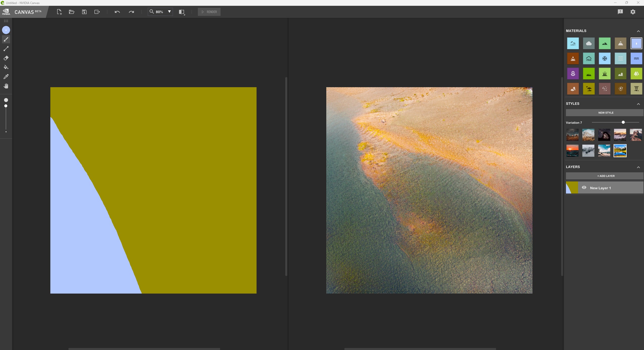Click the Add Layer button

coord(605,176)
